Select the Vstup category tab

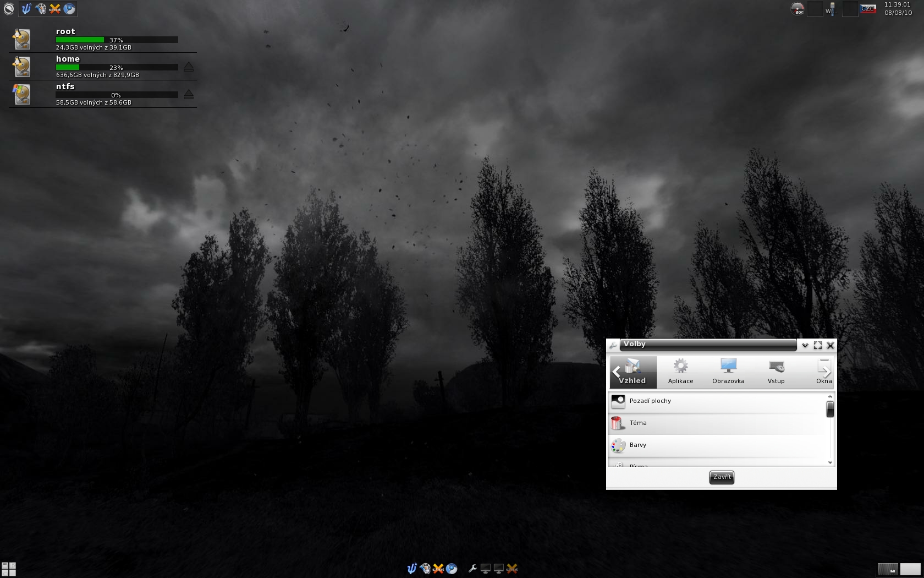(x=776, y=372)
